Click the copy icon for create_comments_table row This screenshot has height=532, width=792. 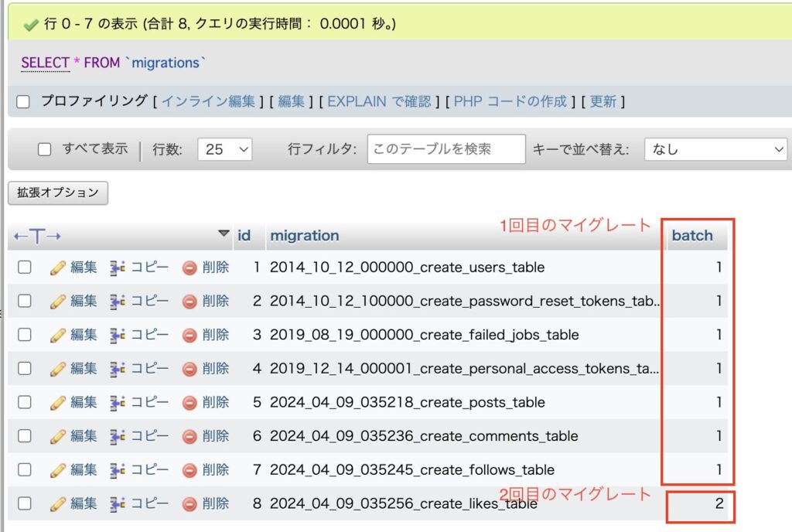click(x=118, y=436)
